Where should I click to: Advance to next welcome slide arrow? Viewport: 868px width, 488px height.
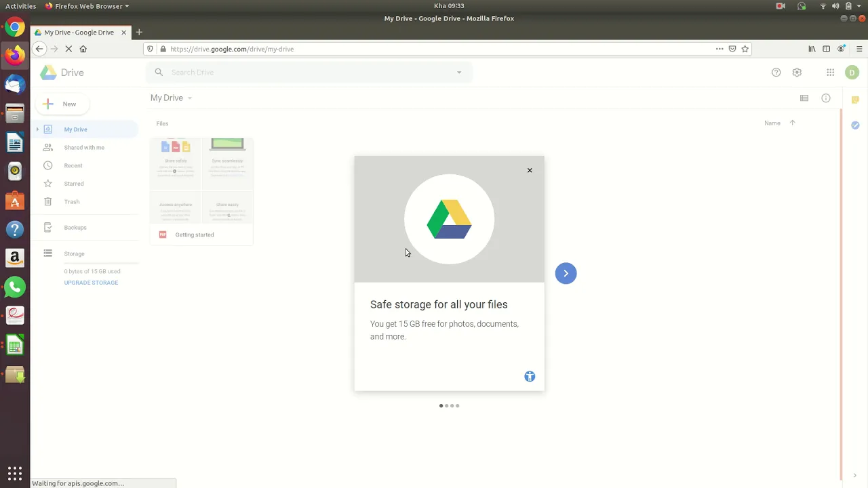[x=566, y=273]
